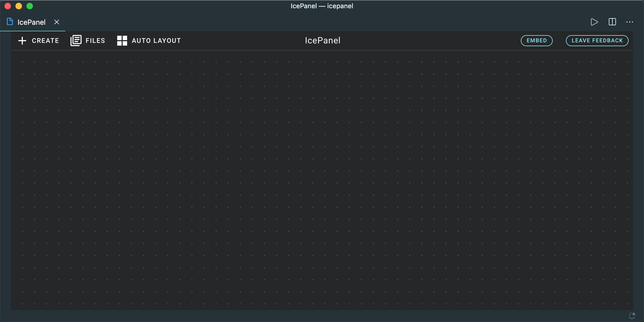Screen dimensions: 644x322
Task: Click the IcePanel title in the toolbar
Action: click(x=323, y=40)
